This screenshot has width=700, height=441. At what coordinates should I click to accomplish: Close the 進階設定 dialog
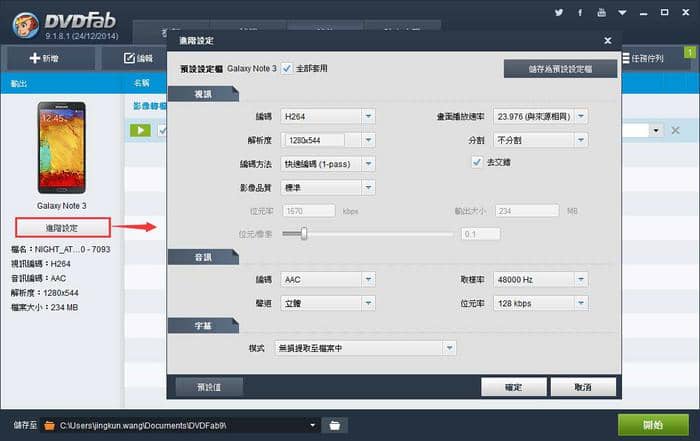608,41
